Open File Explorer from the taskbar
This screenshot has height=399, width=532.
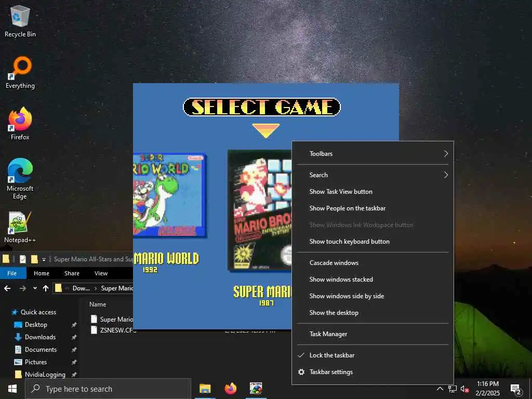205,389
